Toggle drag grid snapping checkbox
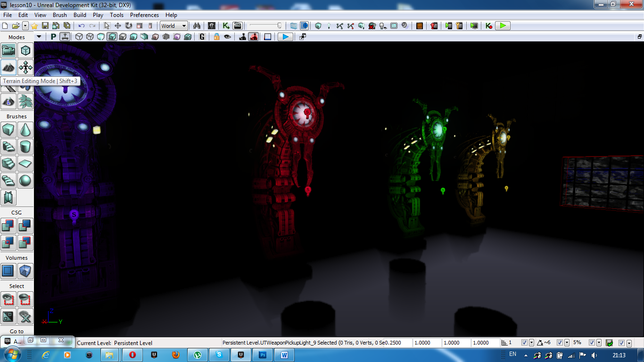 click(525, 343)
